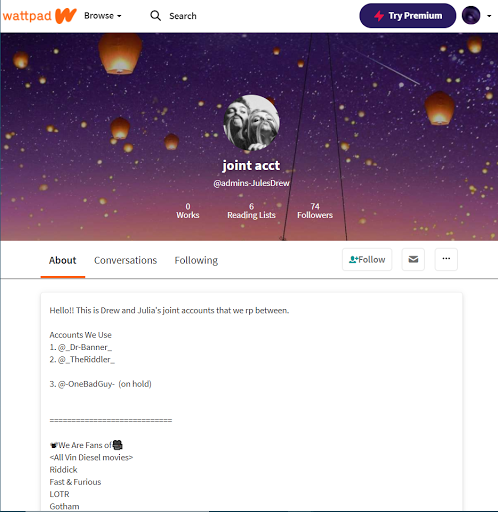The image size is (498, 512).
Task: Click the lightning bolt Premium icon
Action: (379, 16)
